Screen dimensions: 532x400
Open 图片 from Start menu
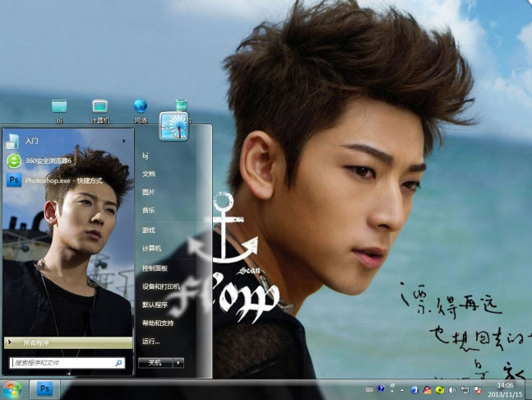tap(149, 193)
